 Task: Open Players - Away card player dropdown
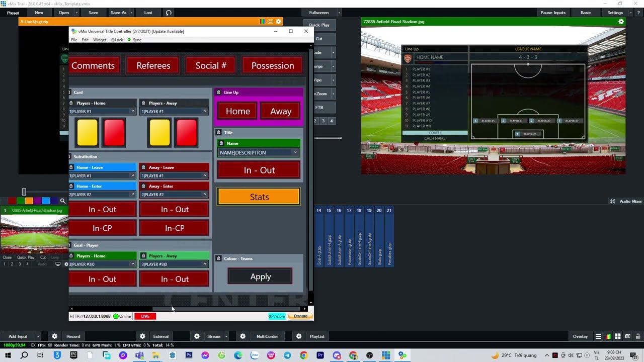pos(174,111)
